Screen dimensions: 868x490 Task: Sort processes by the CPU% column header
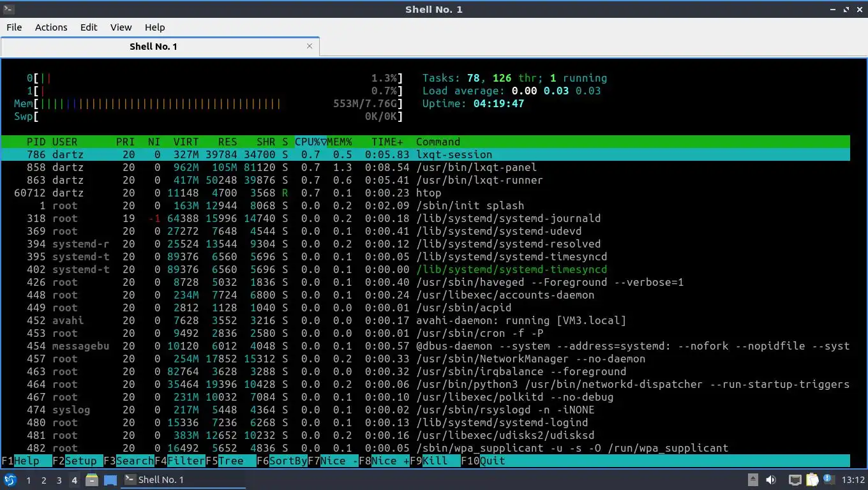coord(310,142)
